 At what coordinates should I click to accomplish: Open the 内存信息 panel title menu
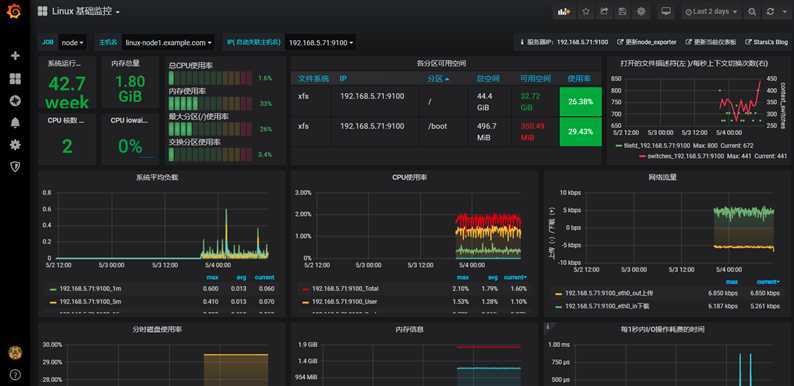pyautogui.click(x=409, y=329)
